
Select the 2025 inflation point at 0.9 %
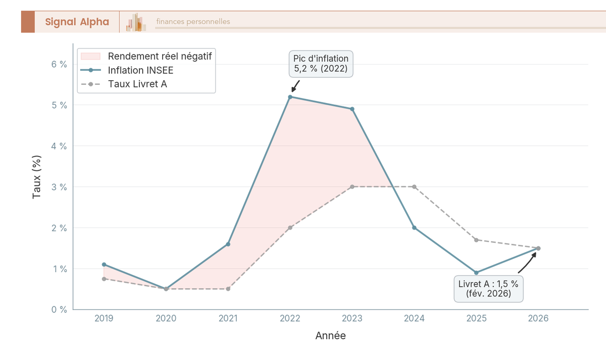[476, 273]
